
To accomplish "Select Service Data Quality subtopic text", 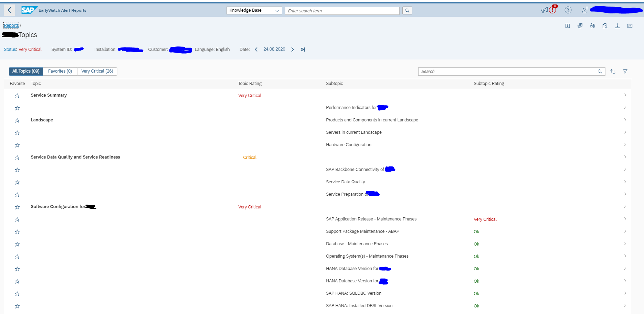I will 346,182.
